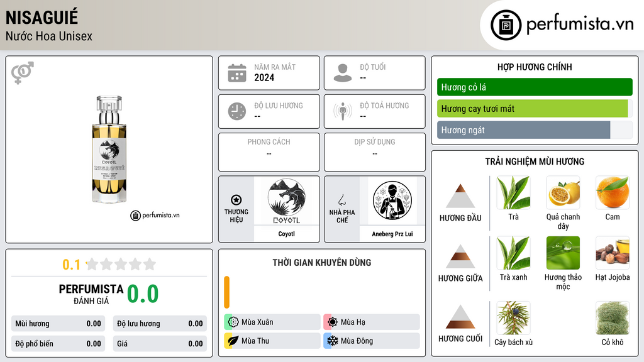
Task: Click the unisex gender symbol icon
Action: click(x=23, y=73)
